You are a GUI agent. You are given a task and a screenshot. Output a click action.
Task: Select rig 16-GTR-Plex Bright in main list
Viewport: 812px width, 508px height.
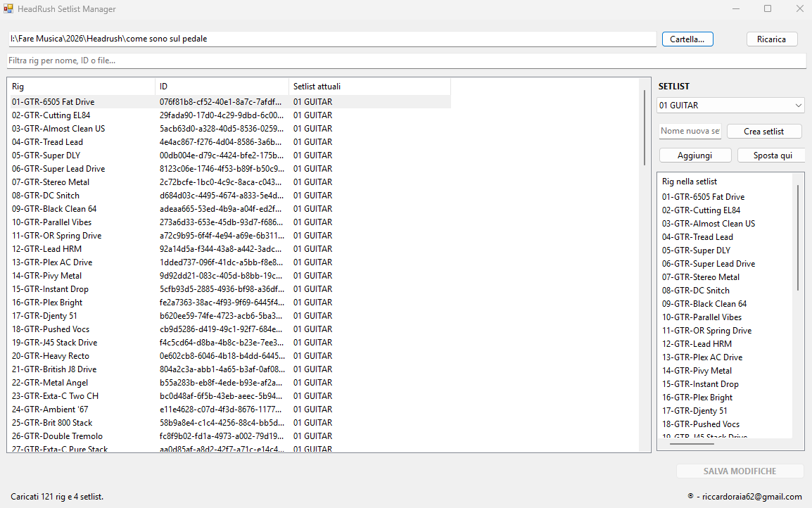click(47, 303)
